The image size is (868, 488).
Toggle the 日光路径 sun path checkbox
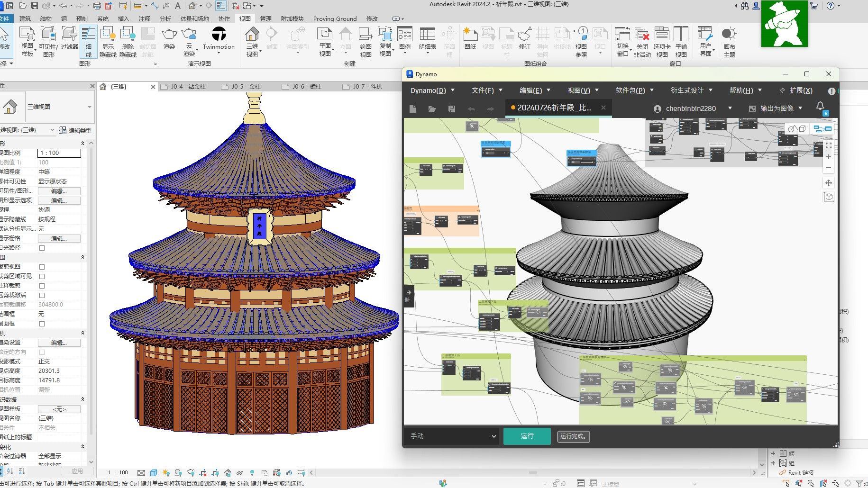pos(42,248)
